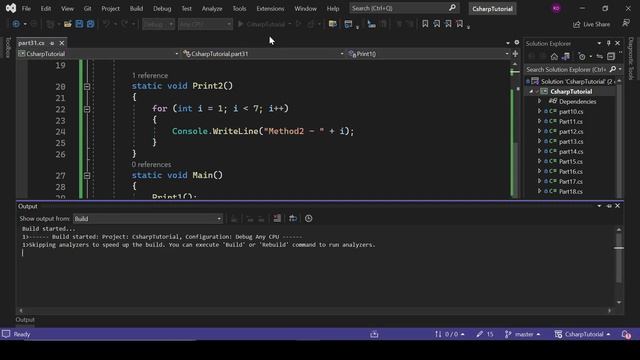Click the CsharpTutorial repository in status bar
The width and height of the screenshot is (640, 360).
582,334
